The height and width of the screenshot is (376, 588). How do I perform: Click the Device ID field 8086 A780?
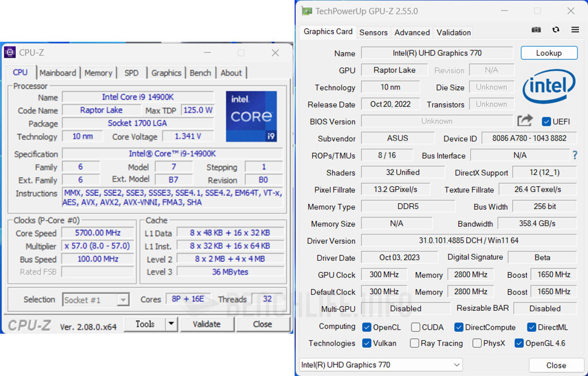[x=529, y=138]
